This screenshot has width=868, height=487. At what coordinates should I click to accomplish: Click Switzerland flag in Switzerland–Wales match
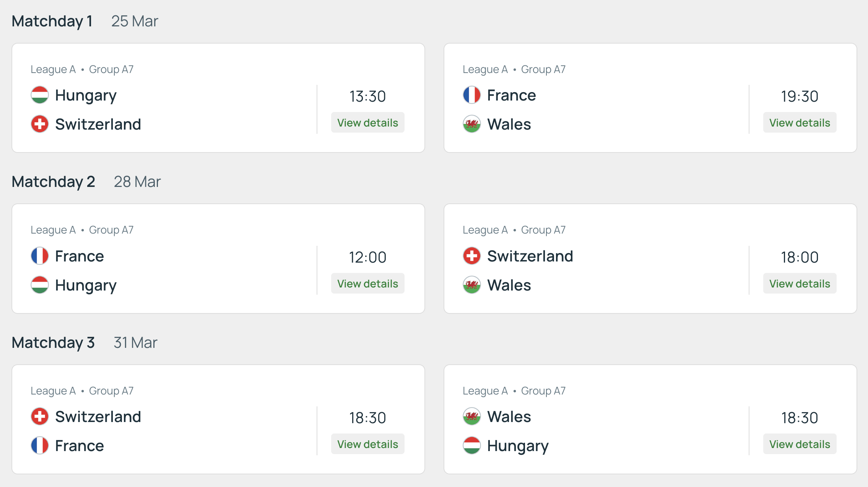click(472, 256)
